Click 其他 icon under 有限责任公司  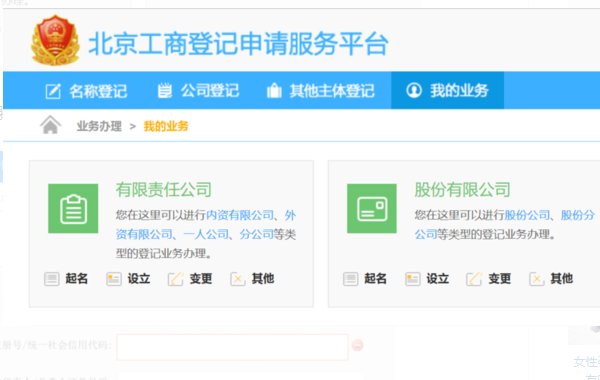coord(238,279)
